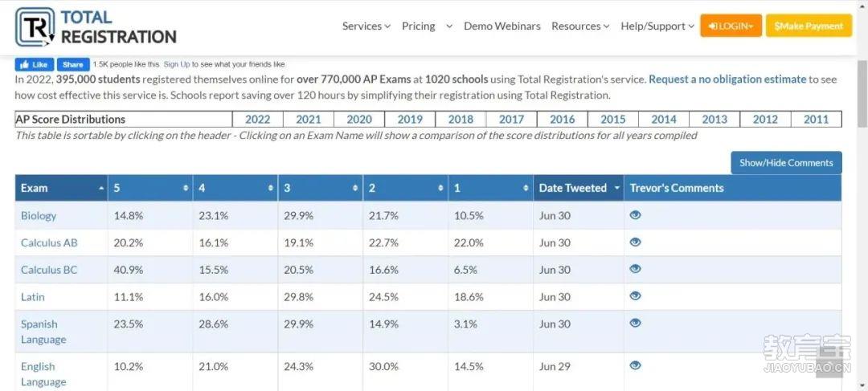Viewport: 868px width, 391px height.
Task: Click the Facebook Like button
Action: 35,64
